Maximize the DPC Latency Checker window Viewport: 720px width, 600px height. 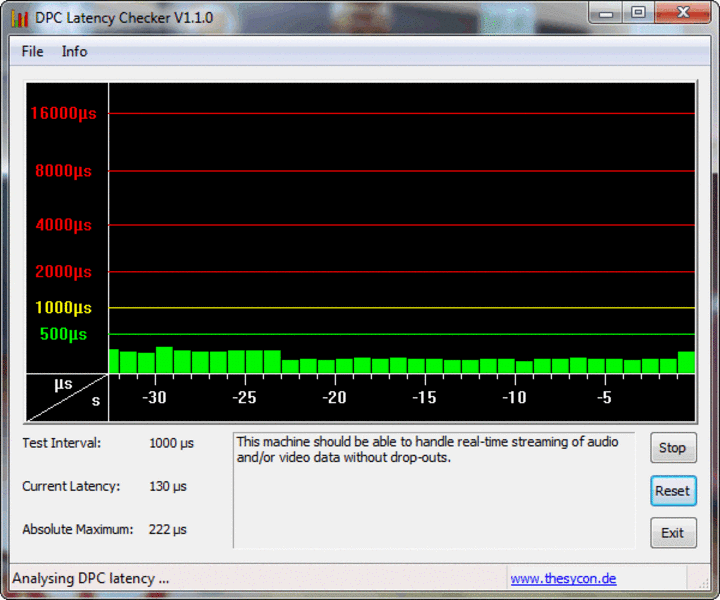coord(637,14)
